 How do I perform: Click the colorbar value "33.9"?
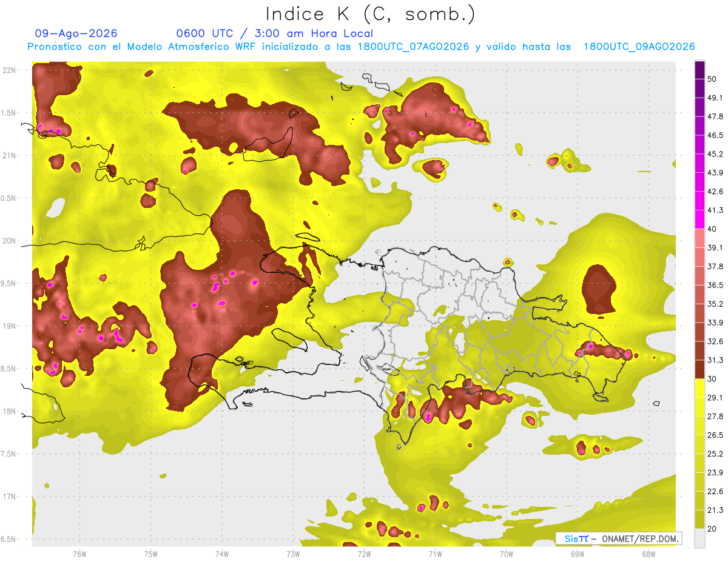(715, 323)
